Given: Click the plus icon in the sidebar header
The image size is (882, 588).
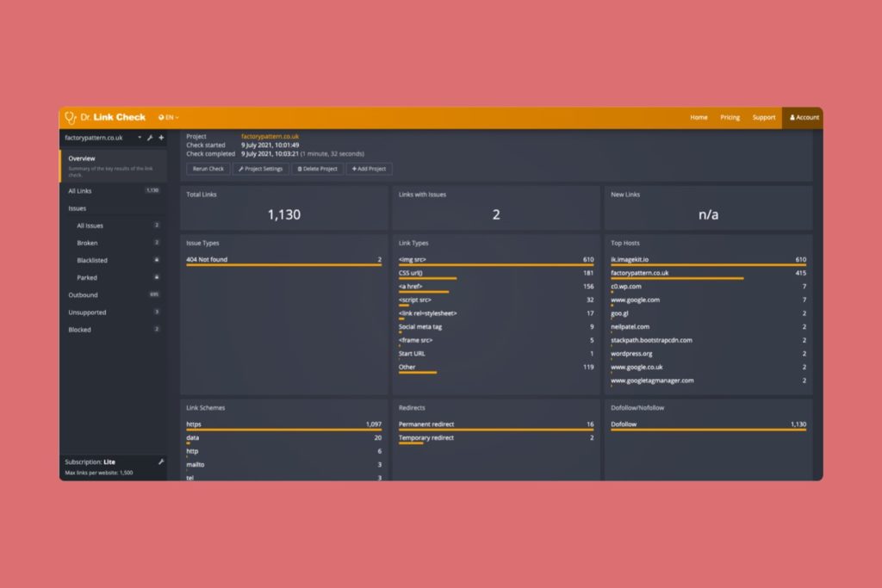Looking at the screenshot, I should click(161, 138).
